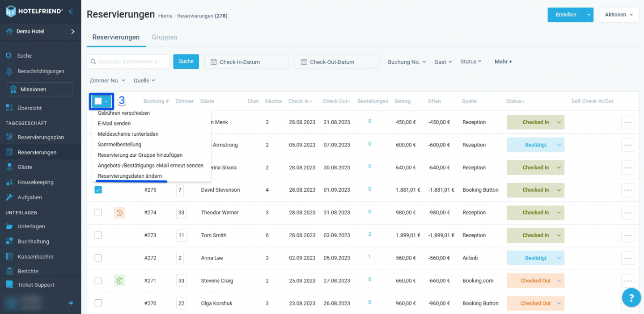This screenshot has height=314, width=644.
Task: Choose Meldescheine runterladen
Action: click(128, 134)
